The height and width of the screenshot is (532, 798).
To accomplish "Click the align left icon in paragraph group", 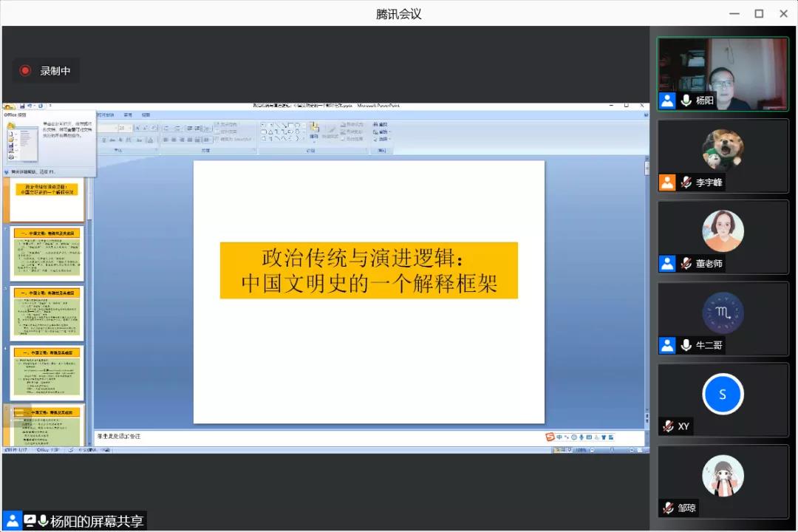I will 166,140.
